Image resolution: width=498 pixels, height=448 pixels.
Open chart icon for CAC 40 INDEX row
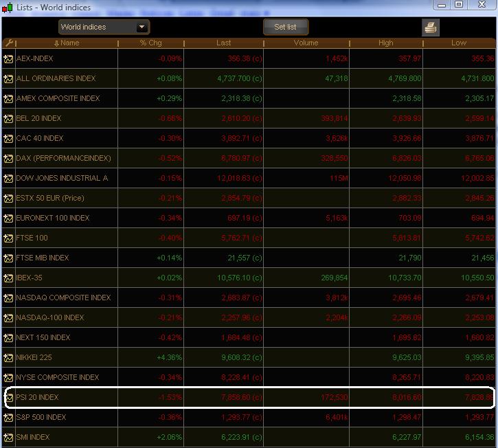[x=8, y=139]
